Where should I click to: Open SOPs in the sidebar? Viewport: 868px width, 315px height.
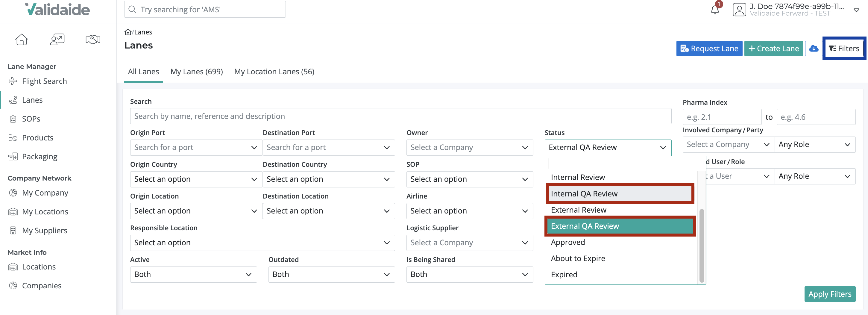pos(31,119)
